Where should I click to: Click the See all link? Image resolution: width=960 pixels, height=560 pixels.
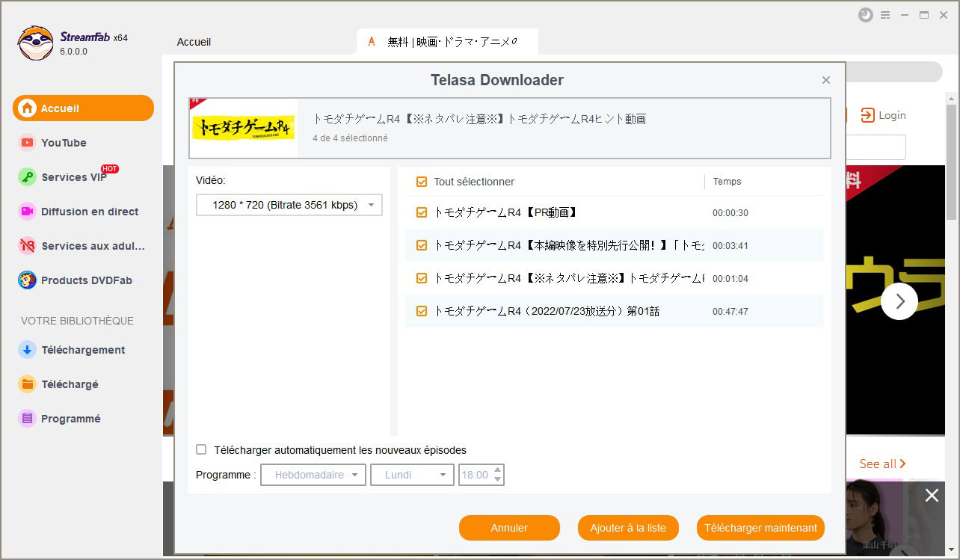click(882, 464)
